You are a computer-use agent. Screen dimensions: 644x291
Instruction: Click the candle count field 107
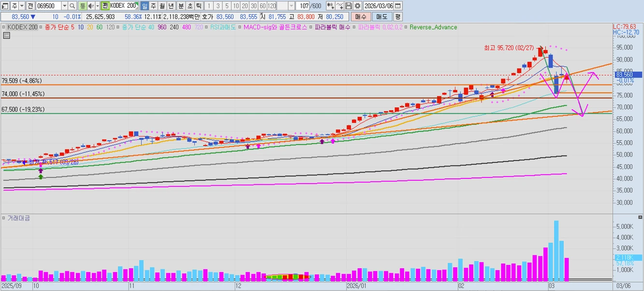[x=303, y=6]
